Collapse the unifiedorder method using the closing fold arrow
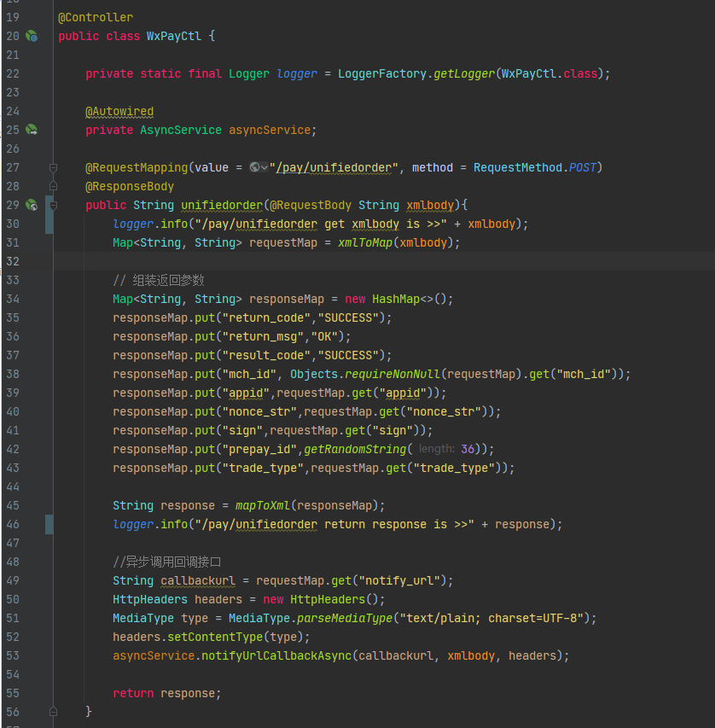Screen dimensions: 715x728 [53, 710]
